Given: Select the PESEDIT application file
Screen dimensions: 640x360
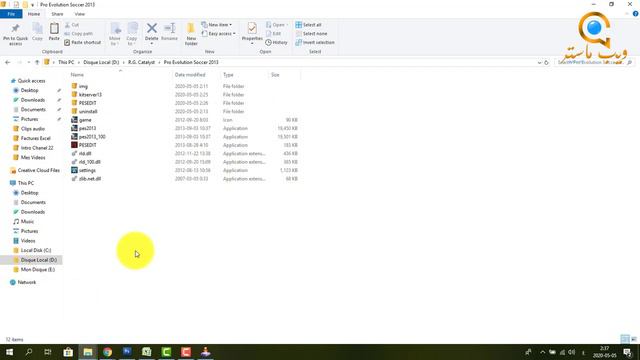Looking at the screenshot, I should click(x=84, y=145).
